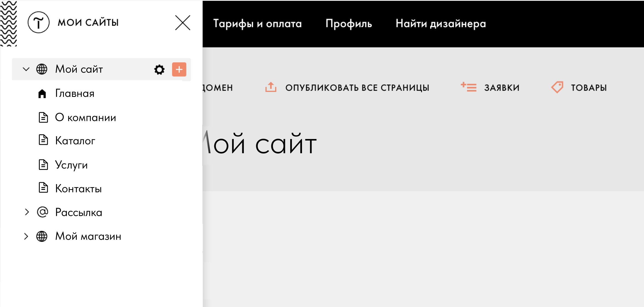Click the @ icon beside Рассылка

42,212
